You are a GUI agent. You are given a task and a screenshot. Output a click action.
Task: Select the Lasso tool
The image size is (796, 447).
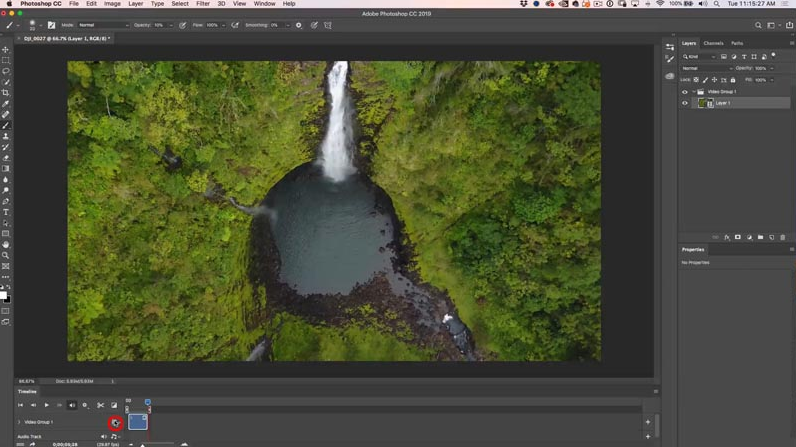click(x=6, y=71)
